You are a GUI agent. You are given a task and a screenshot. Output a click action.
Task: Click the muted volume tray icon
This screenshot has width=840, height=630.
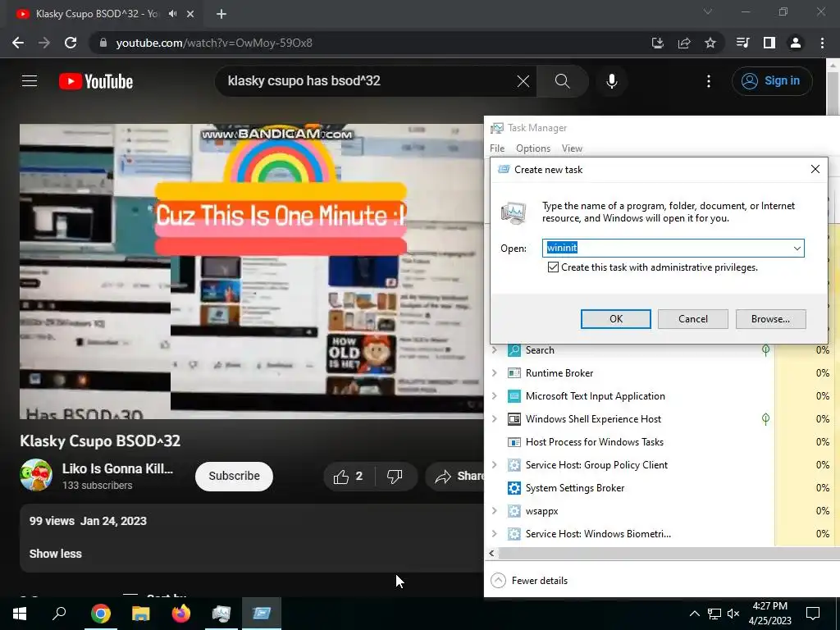point(733,614)
